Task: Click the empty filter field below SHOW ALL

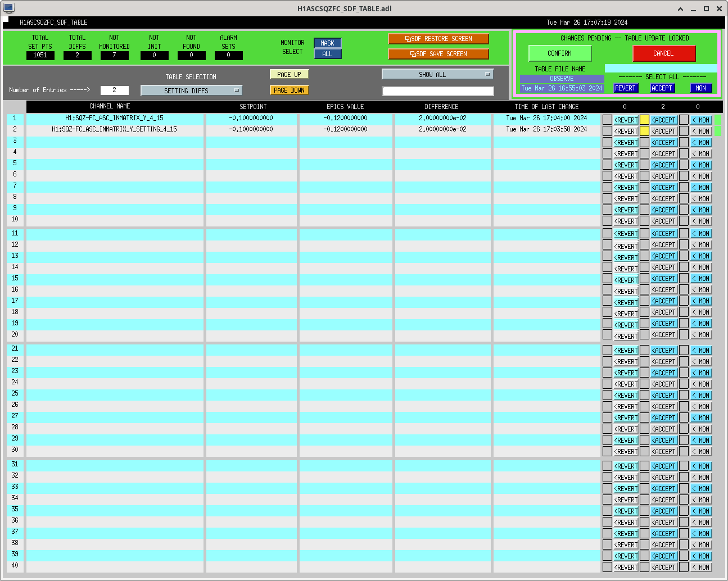Action: [x=437, y=91]
